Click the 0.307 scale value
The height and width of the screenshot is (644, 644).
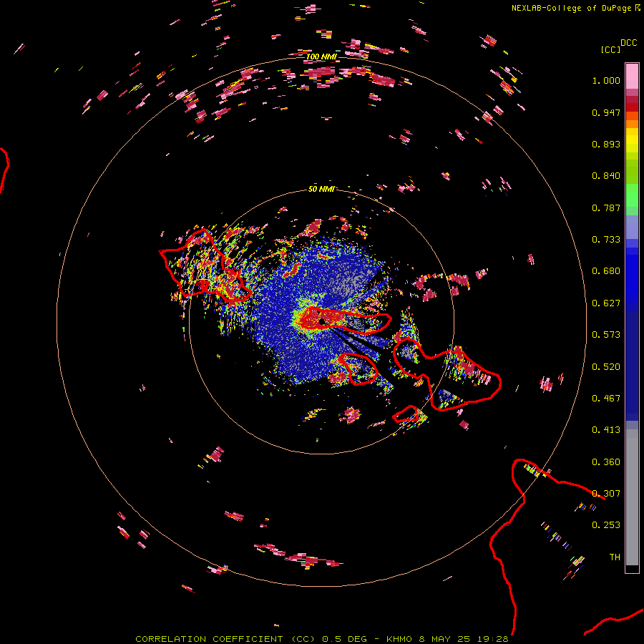pos(606,494)
